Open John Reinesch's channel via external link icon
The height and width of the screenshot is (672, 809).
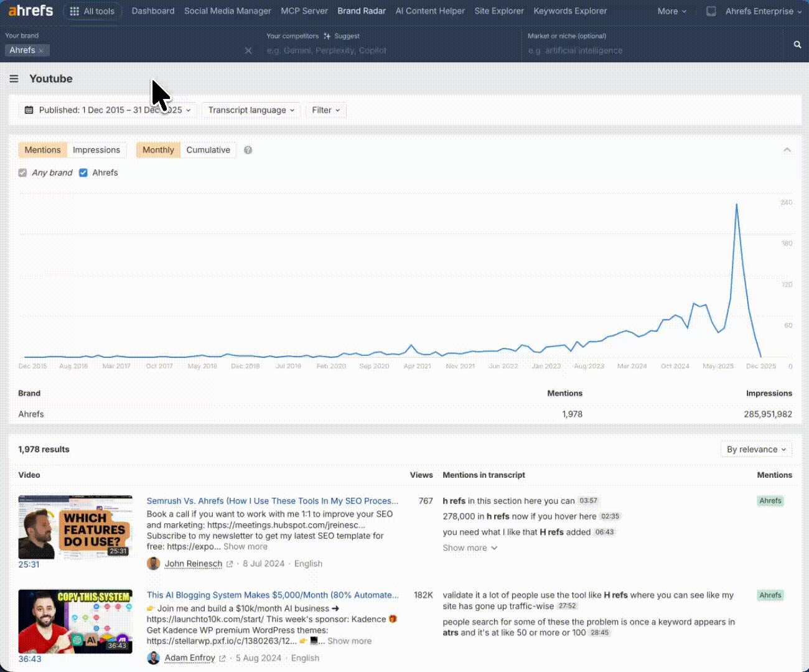pyautogui.click(x=230, y=563)
